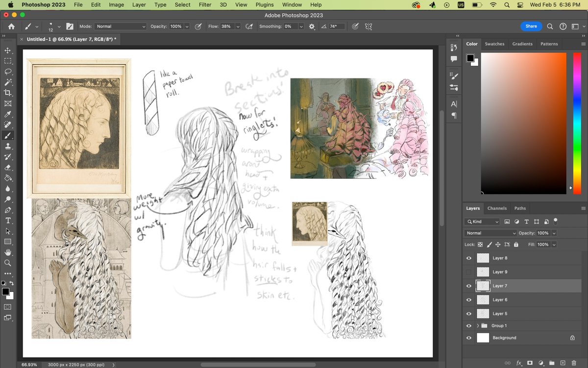The image size is (588, 368).
Task: Hide Layer 6 visibility eye
Action: (469, 299)
